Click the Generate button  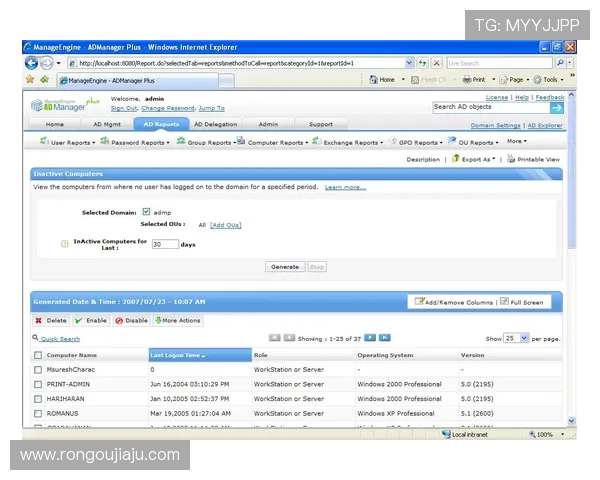tap(285, 267)
